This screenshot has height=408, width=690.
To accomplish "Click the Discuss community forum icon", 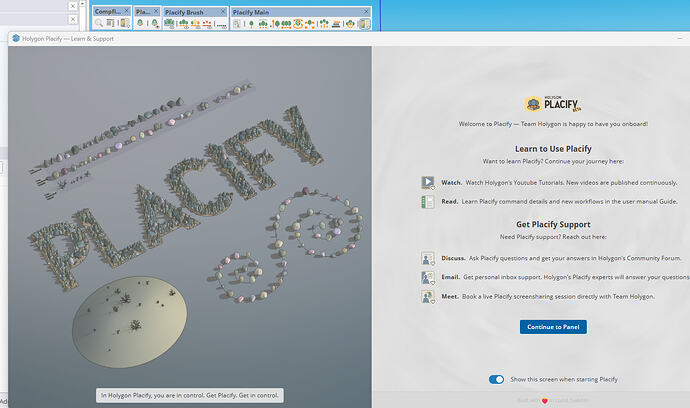I will coord(428,258).
